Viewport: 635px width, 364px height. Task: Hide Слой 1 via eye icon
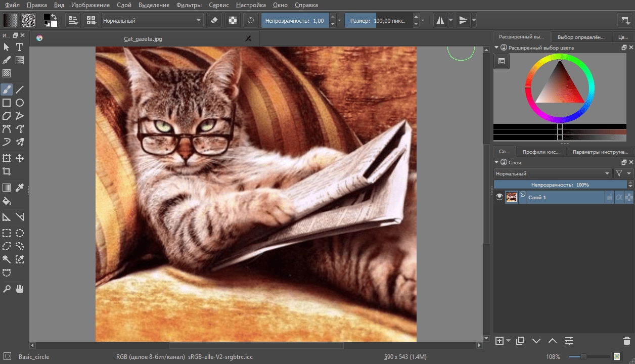coord(500,197)
